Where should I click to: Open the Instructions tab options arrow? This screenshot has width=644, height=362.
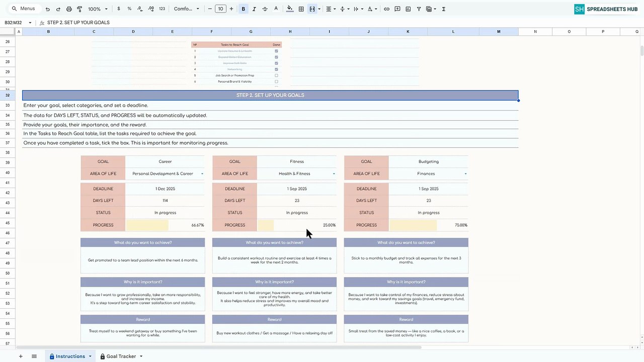point(90,356)
